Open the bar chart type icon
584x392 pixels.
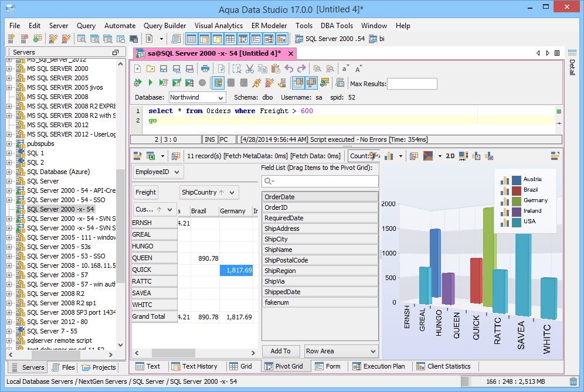(389, 155)
